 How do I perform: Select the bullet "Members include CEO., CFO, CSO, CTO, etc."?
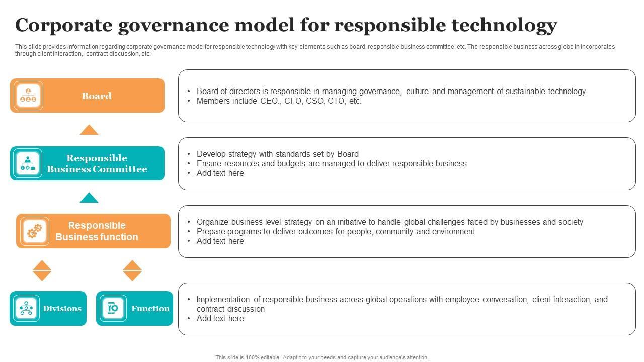[279, 101]
